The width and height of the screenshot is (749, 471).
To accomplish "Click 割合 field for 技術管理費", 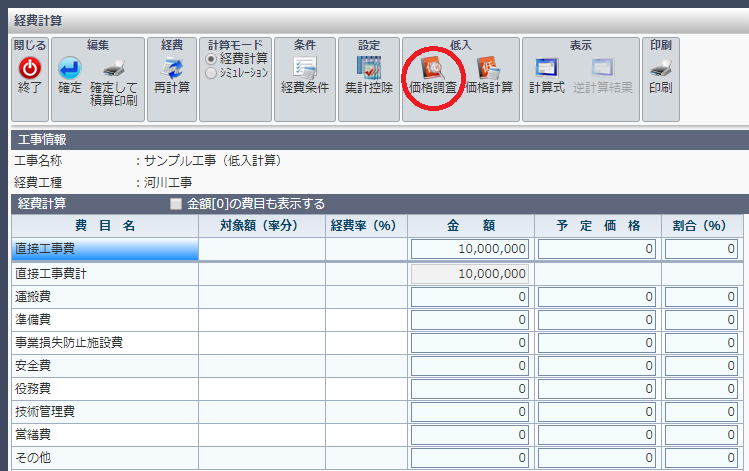I will (701, 411).
